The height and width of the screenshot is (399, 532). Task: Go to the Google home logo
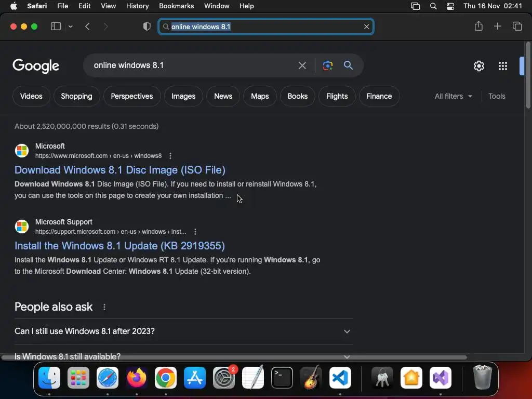(x=36, y=66)
